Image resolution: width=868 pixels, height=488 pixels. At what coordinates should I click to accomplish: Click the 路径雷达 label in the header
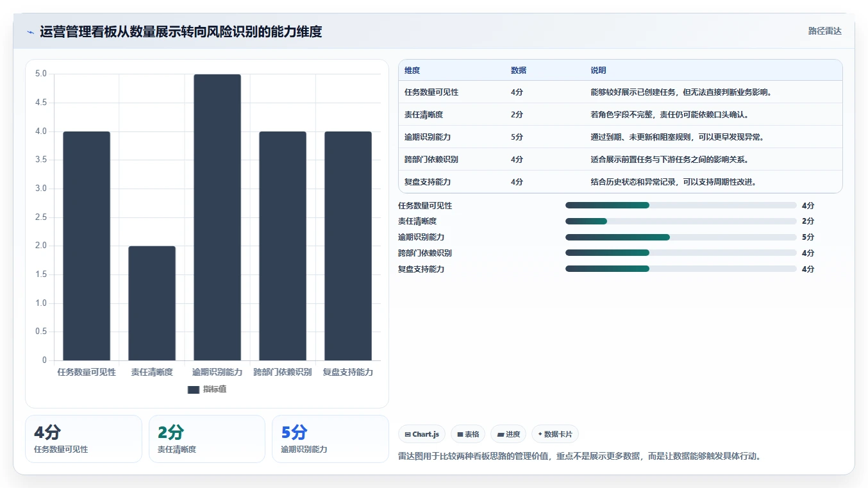(824, 31)
